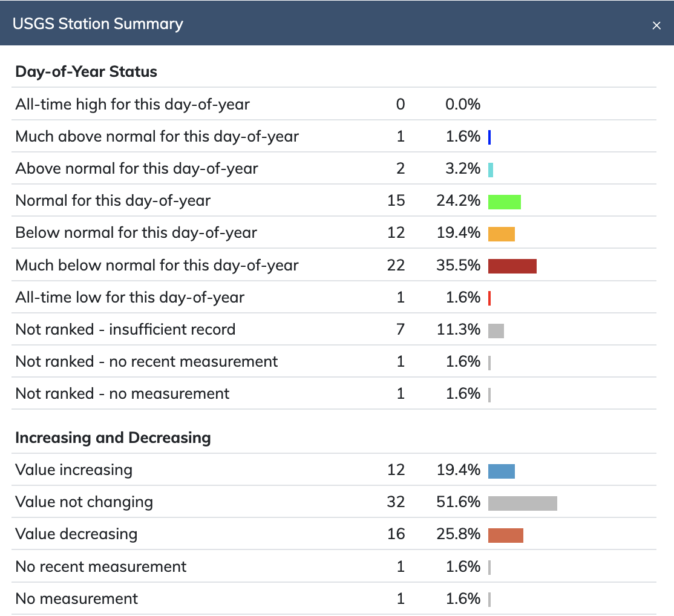Select the 'Not ranked - no recent measurement' row
Image resolution: width=674 pixels, height=616 pixels.
[x=146, y=362]
